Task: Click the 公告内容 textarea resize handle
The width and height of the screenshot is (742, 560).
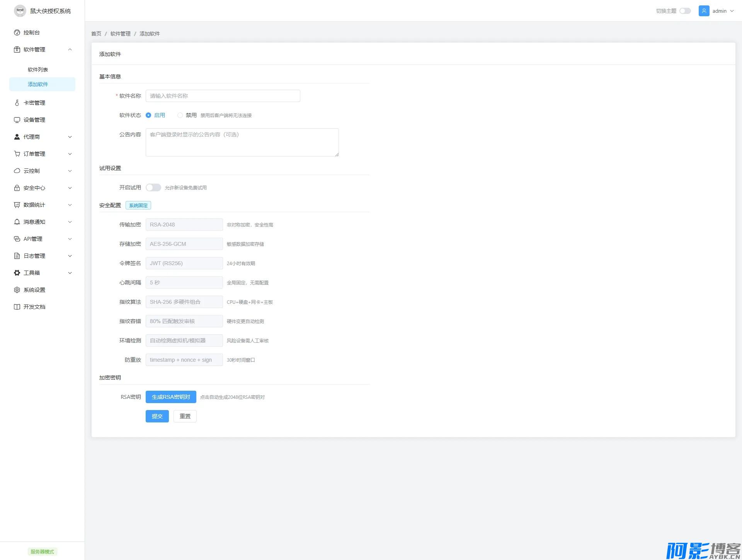Action: click(337, 155)
